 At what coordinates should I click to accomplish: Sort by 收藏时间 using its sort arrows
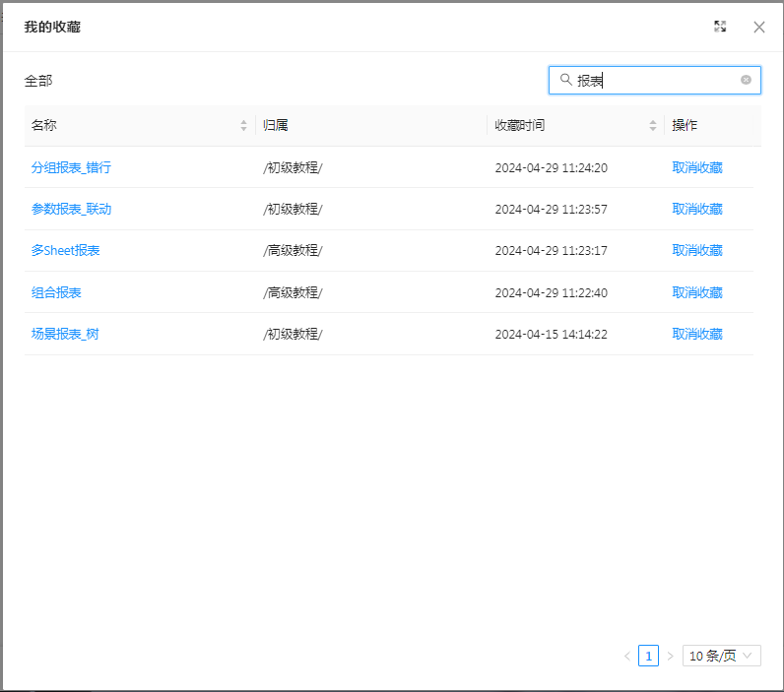pos(652,126)
